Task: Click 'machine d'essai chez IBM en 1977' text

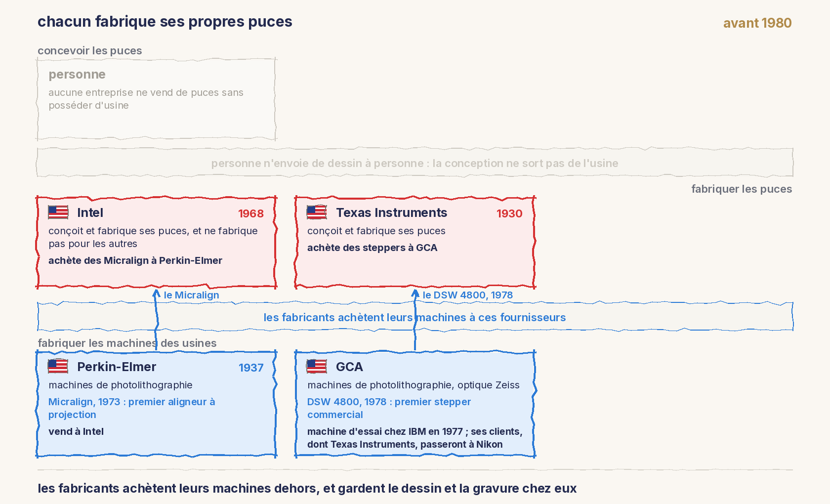Action: tap(415, 438)
